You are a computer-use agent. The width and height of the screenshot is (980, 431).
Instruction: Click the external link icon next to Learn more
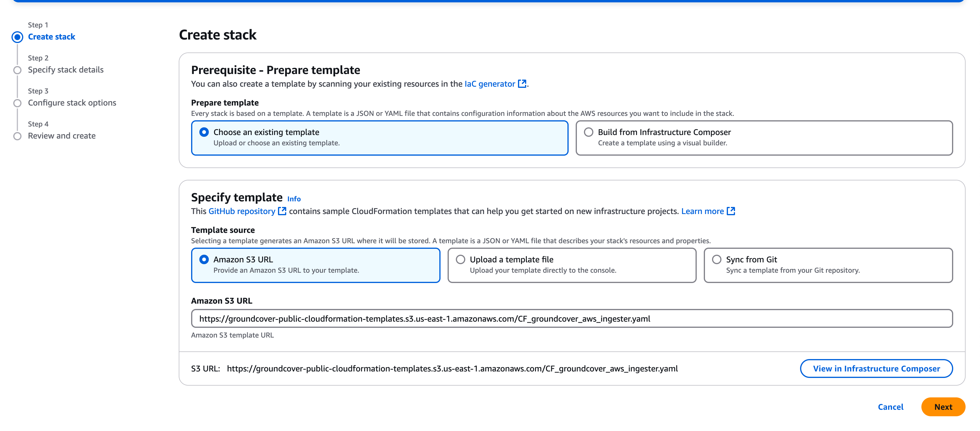click(x=730, y=211)
